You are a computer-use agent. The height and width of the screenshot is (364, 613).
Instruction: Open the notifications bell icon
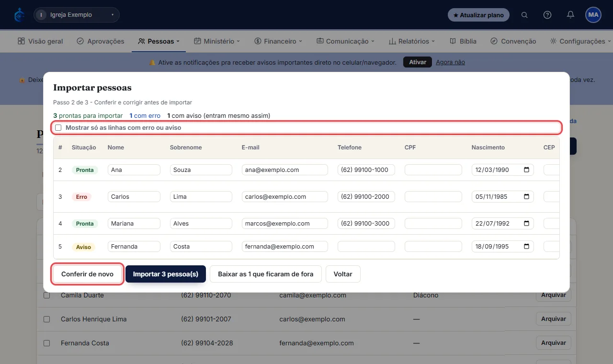[570, 15]
